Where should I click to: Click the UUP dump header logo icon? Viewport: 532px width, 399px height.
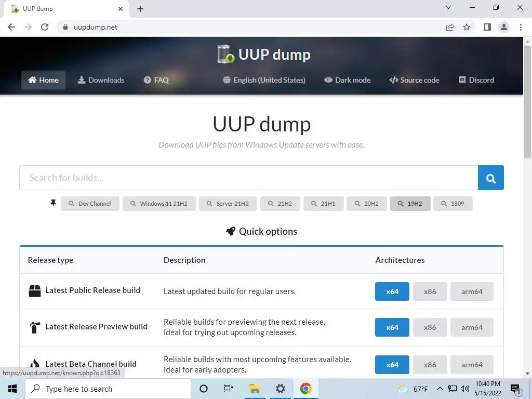coord(226,54)
